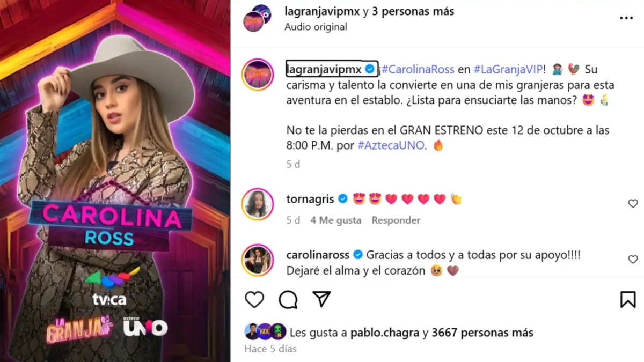This screenshot has width=644, height=362.
Task: Open the carolinaross avatar
Action: [258, 260]
